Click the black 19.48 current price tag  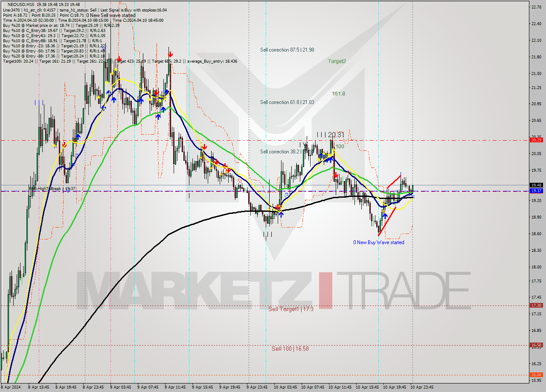[536, 185]
